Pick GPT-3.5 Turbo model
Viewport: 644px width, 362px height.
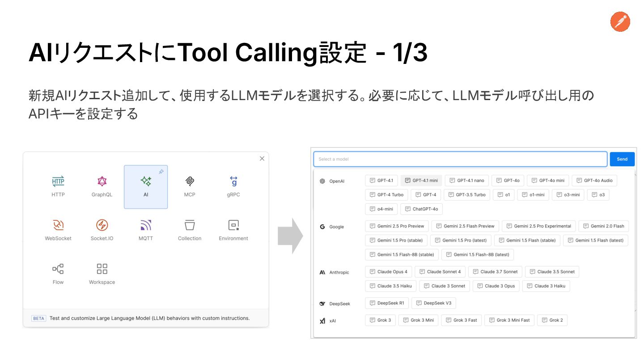pyautogui.click(x=467, y=195)
